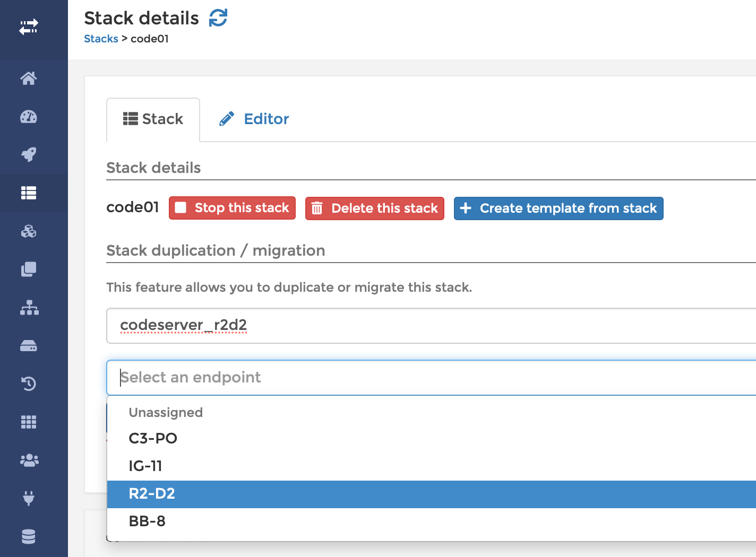Image resolution: width=756 pixels, height=557 pixels.
Task: Click the Unassigned group label
Action: [166, 413]
